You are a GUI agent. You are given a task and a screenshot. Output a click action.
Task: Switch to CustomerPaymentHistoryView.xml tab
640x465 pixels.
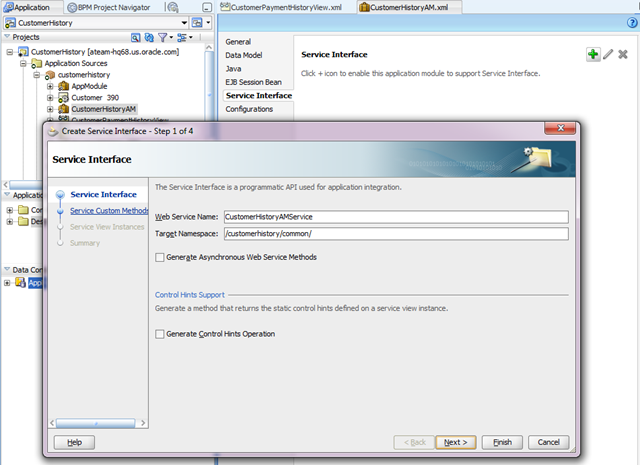point(281,7)
